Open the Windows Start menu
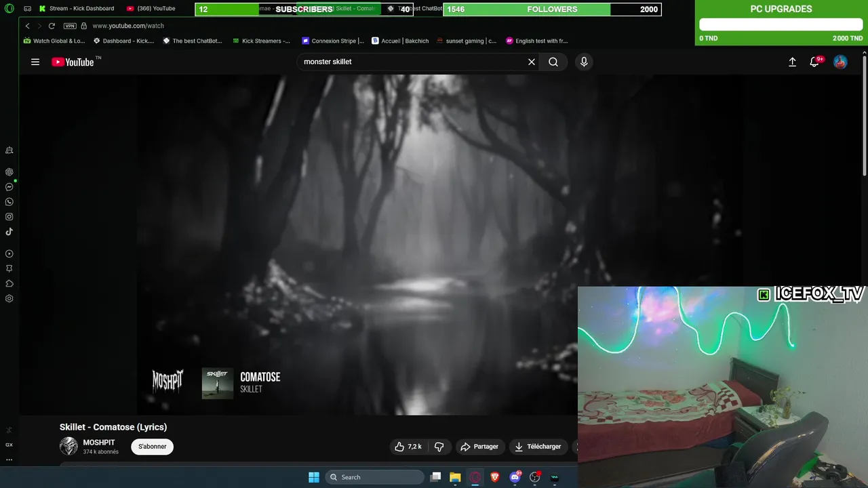This screenshot has height=488, width=868. click(x=314, y=477)
